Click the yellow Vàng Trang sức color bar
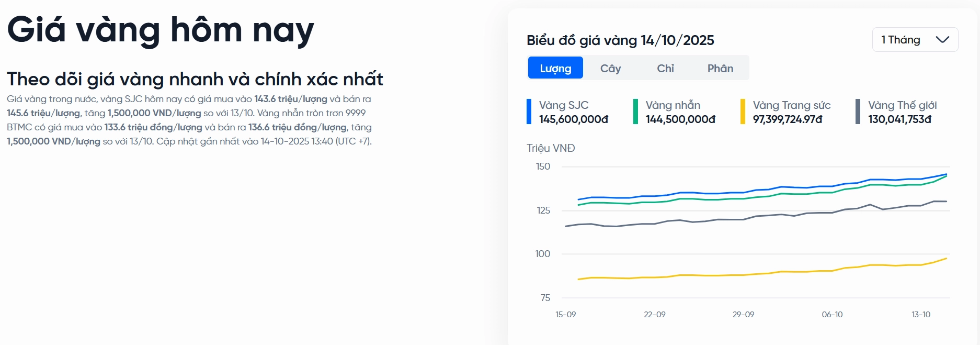Screen dimensions: 980x345 743,112
